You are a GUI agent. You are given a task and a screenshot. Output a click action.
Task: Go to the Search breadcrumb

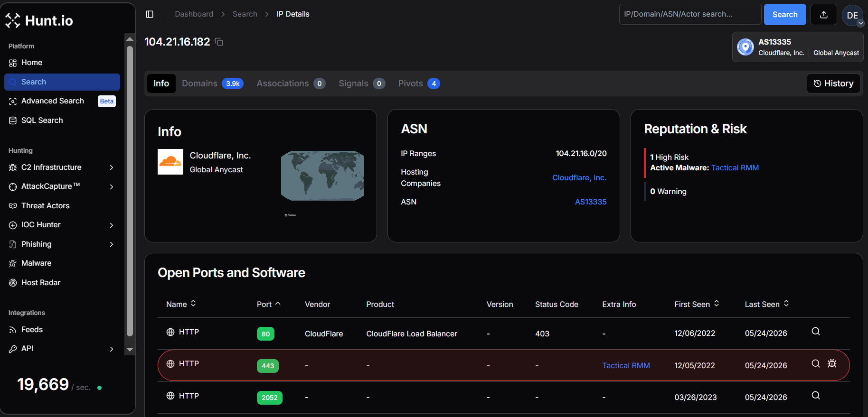[245, 14]
